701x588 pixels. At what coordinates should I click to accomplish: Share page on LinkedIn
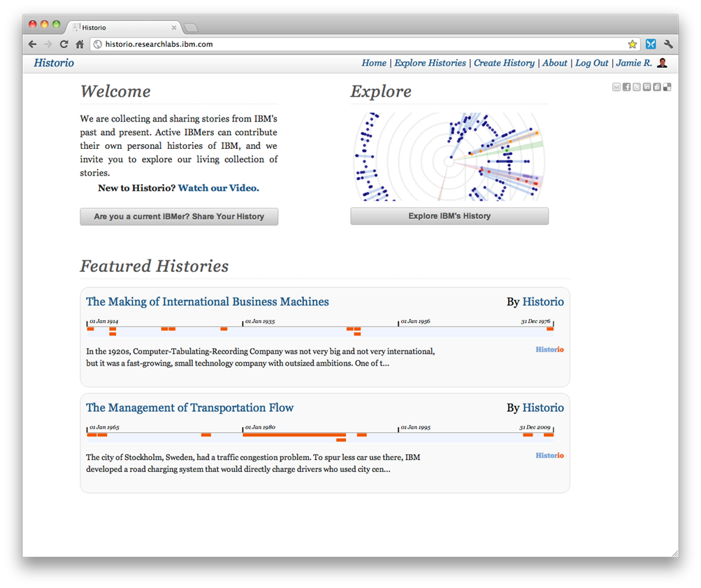pyautogui.click(x=647, y=87)
